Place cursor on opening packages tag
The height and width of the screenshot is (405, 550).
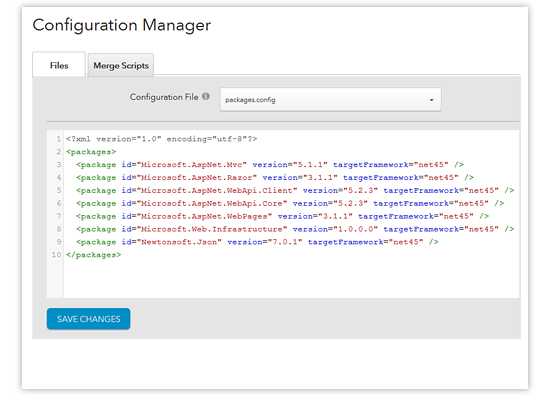point(91,152)
